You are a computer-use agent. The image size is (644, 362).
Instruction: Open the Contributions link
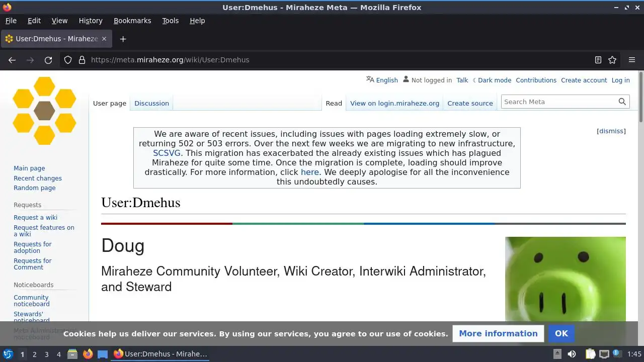tap(536, 80)
